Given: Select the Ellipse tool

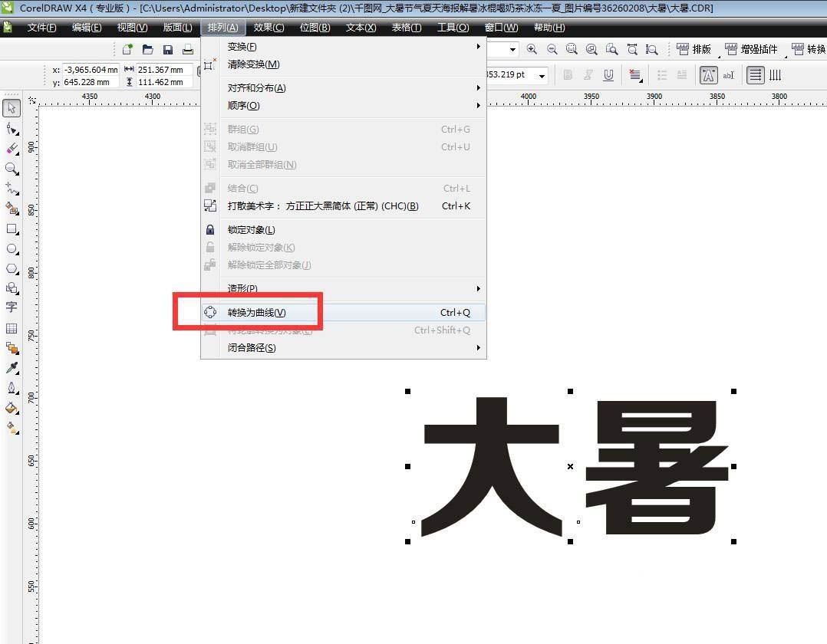Looking at the screenshot, I should coord(11,248).
